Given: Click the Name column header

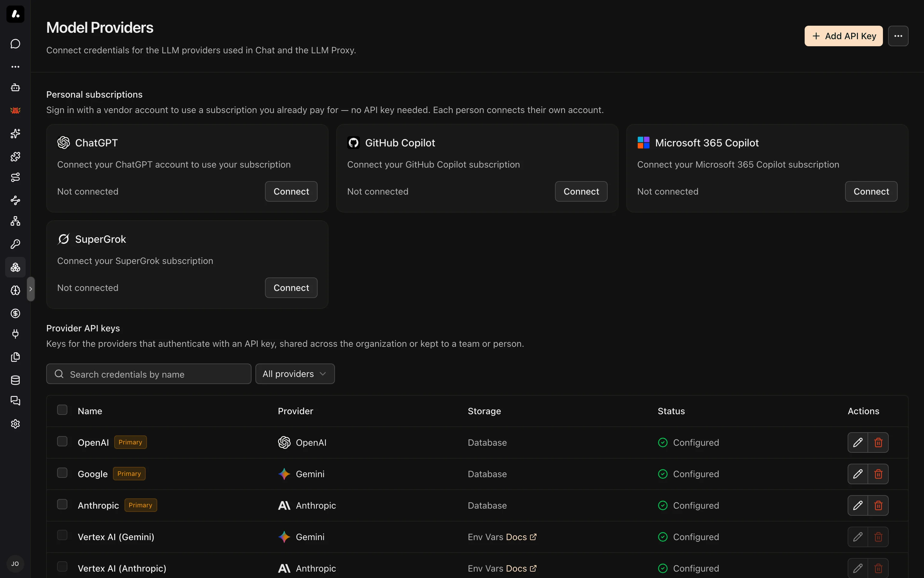Looking at the screenshot, I should [90, 411].
